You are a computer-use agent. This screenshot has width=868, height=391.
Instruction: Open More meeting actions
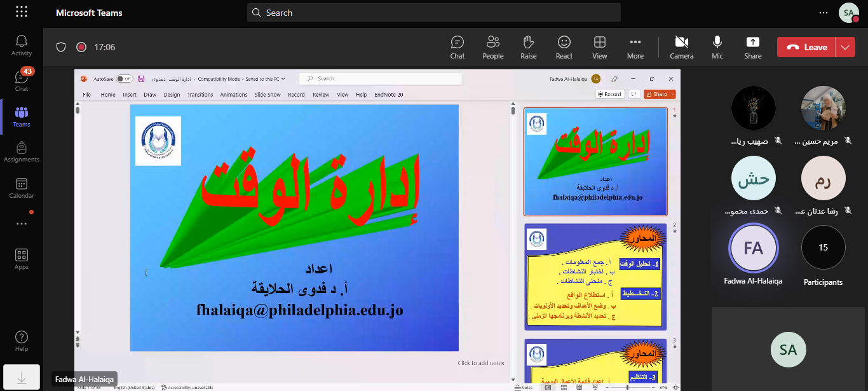(x=635, y=47)
